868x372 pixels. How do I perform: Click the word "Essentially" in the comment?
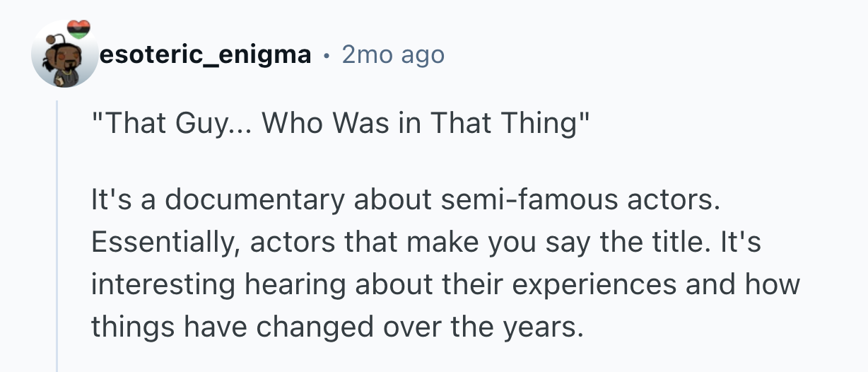tap(165, 243)
